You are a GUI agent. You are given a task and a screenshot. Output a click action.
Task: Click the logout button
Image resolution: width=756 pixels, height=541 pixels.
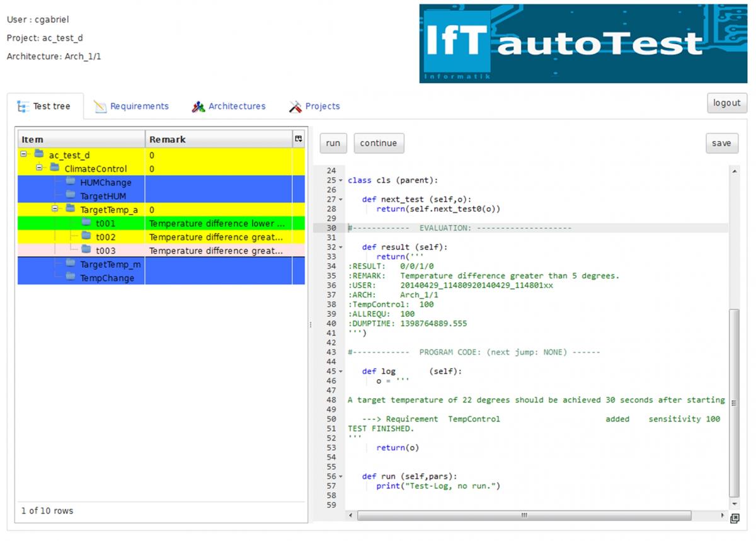pos(726,103)
